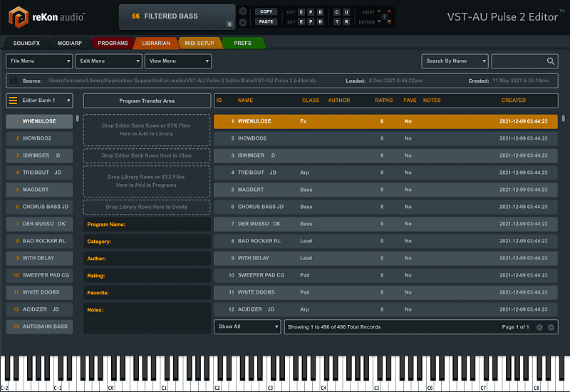The image size is (570, 392).
Task: Click the database source disk icon
Action: point(14,81)
